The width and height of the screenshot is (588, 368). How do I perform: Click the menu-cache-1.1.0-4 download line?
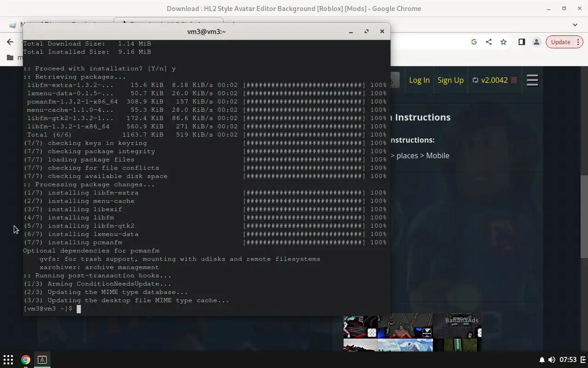click(207, 110)
